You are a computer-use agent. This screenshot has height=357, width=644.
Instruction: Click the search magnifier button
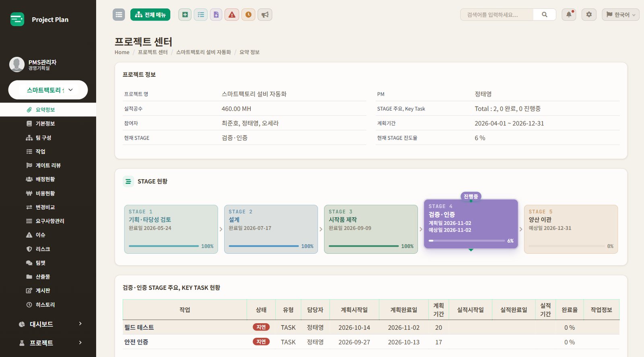[545, 14]
